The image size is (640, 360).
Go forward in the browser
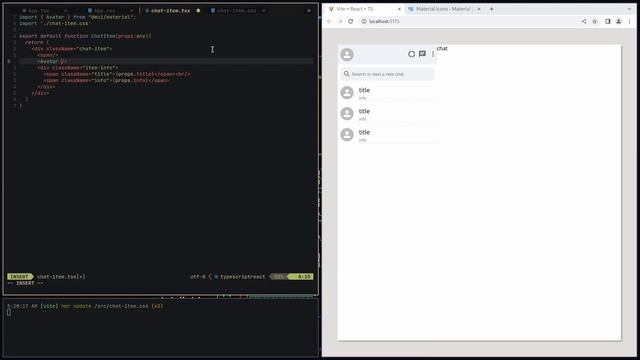[340, 21]
